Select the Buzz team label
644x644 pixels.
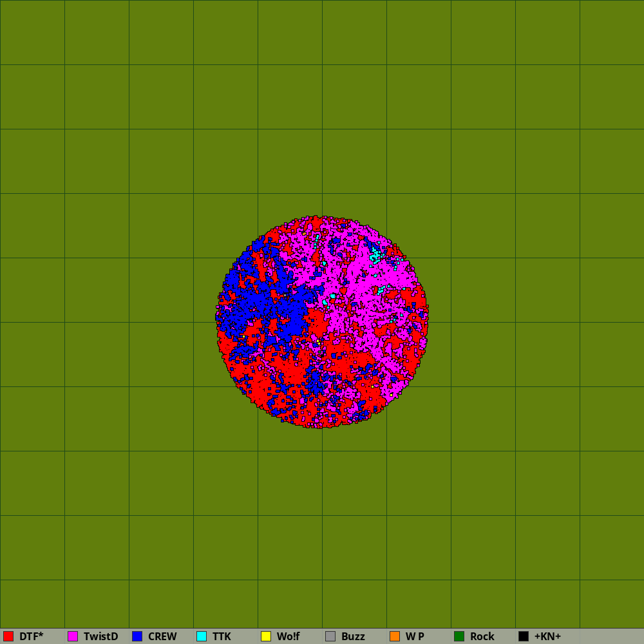353,636
